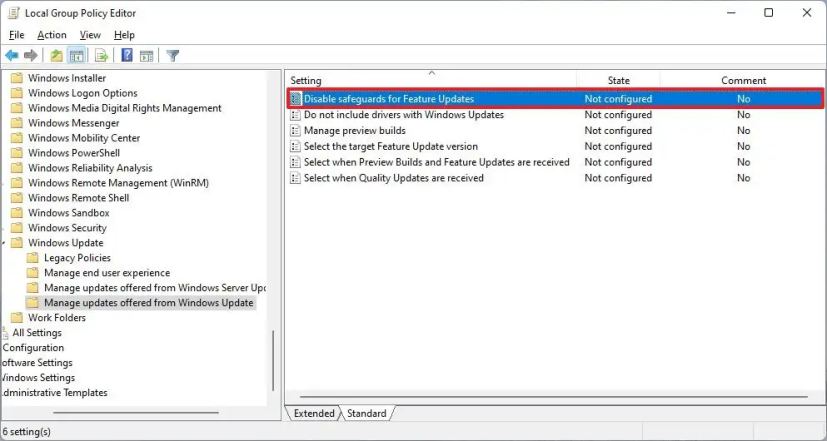Screen dimensions: 827x441
Task: Click the No comment cell for Quality Updates row
Action: click(744, 178)
